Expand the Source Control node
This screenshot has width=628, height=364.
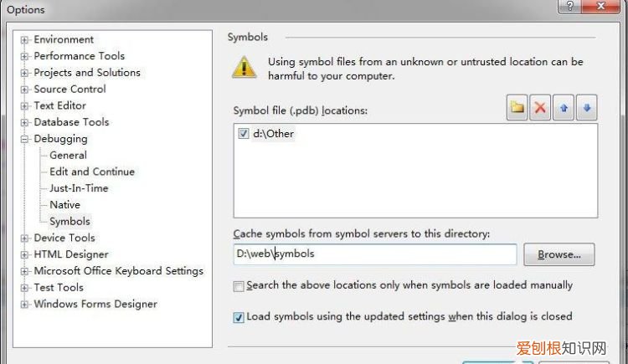click(x=25, y=90)
